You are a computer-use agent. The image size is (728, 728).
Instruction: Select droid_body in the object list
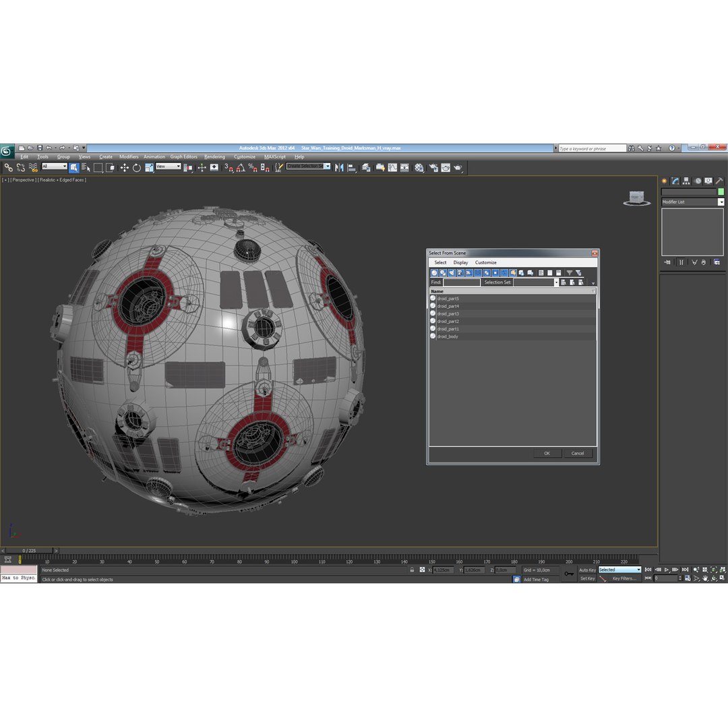coord(512,336)
